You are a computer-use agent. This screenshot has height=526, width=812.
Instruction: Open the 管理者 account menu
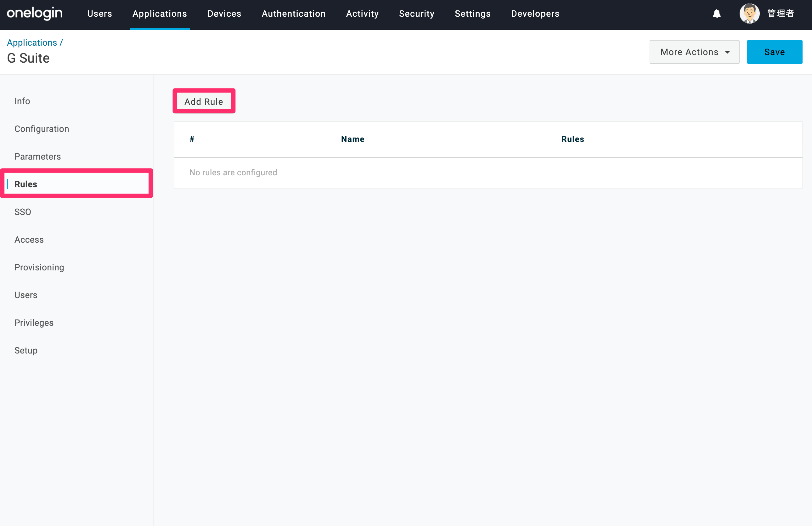click(x=781, y=14)
